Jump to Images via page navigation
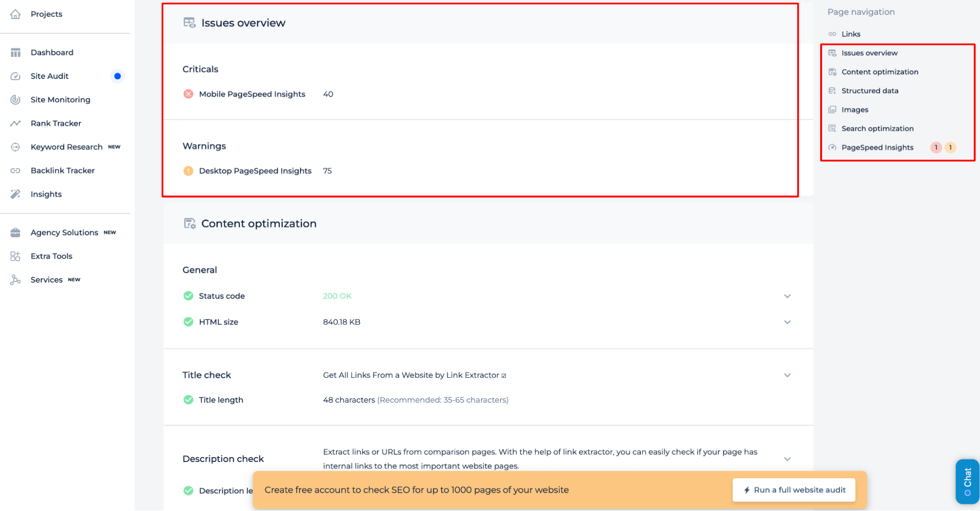Screen dimensions: 980x511 pos(855,110)
